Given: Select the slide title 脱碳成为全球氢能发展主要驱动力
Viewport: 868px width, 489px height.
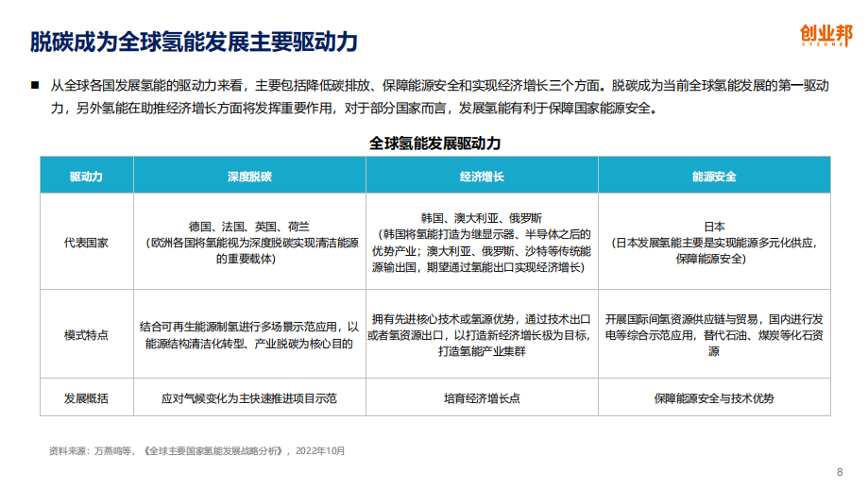Looking at the screenshot, I should click(194, 42).
